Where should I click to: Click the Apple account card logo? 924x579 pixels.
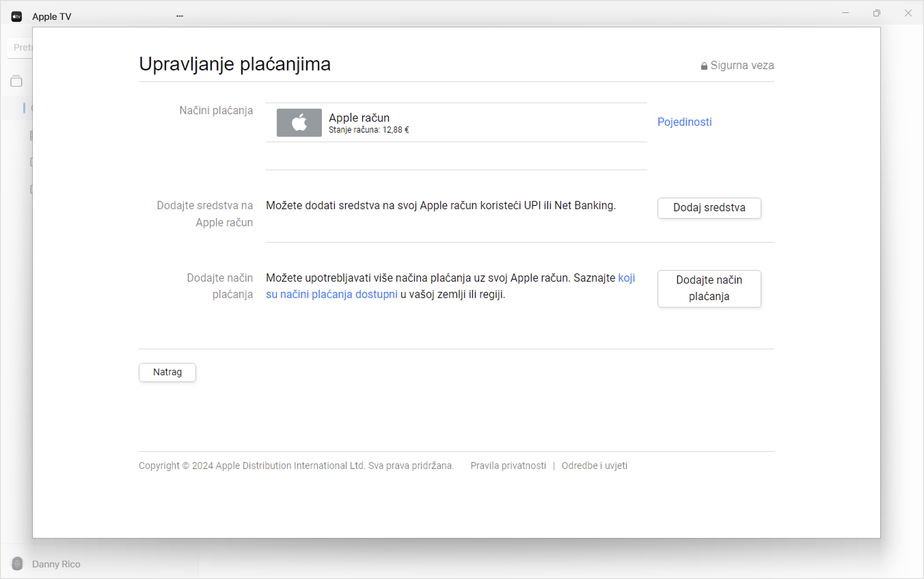click(x=299, y=123)
